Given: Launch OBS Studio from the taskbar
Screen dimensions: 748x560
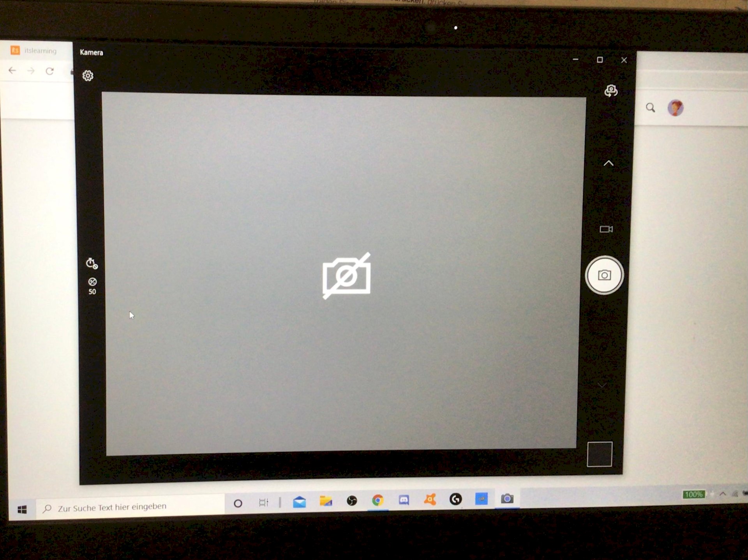Looking at the screenshot, I should point(352,500).
